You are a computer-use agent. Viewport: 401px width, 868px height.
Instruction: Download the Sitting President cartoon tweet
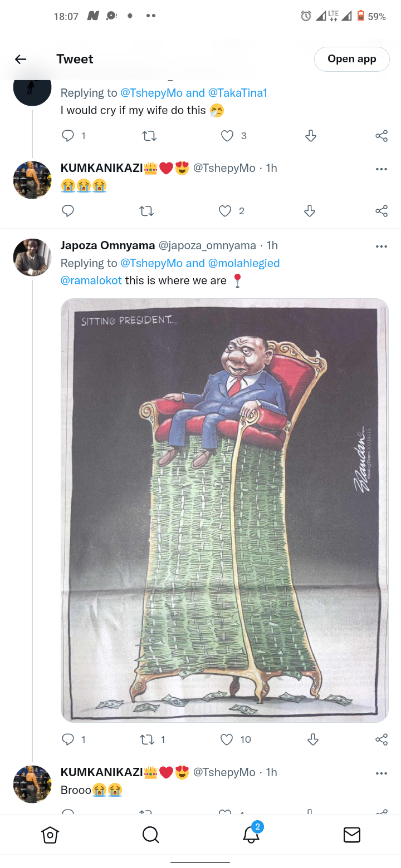(x=312, y=739)
